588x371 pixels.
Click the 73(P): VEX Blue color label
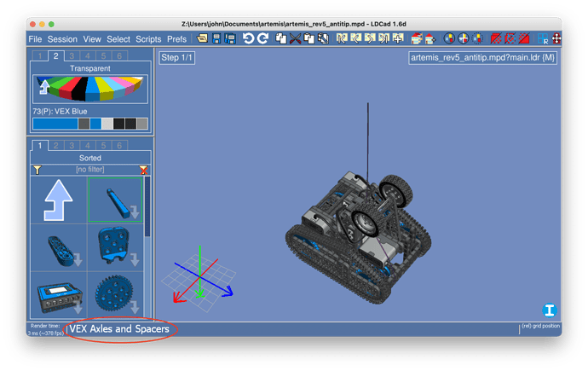60,112
